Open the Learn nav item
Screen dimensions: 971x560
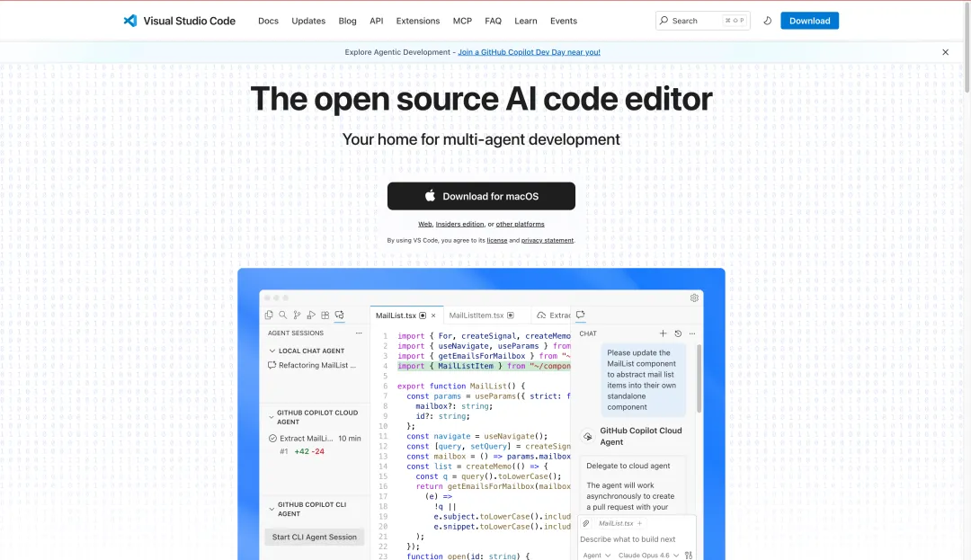coord(526,21)
